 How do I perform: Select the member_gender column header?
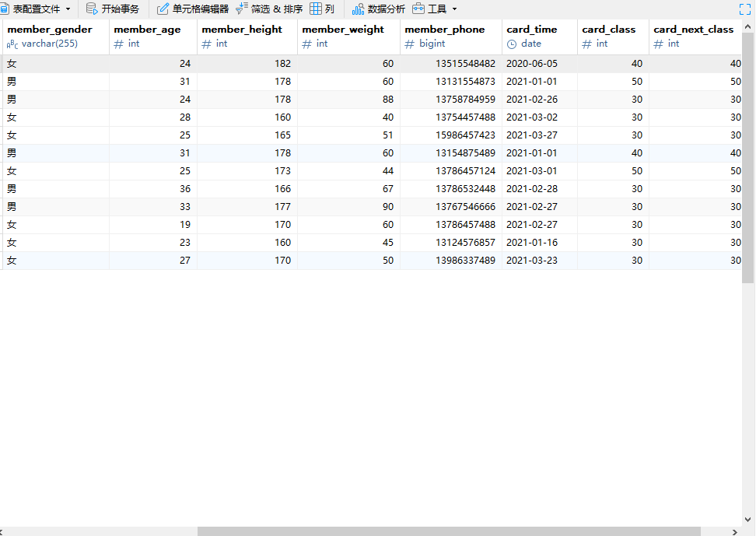point(54,37)
